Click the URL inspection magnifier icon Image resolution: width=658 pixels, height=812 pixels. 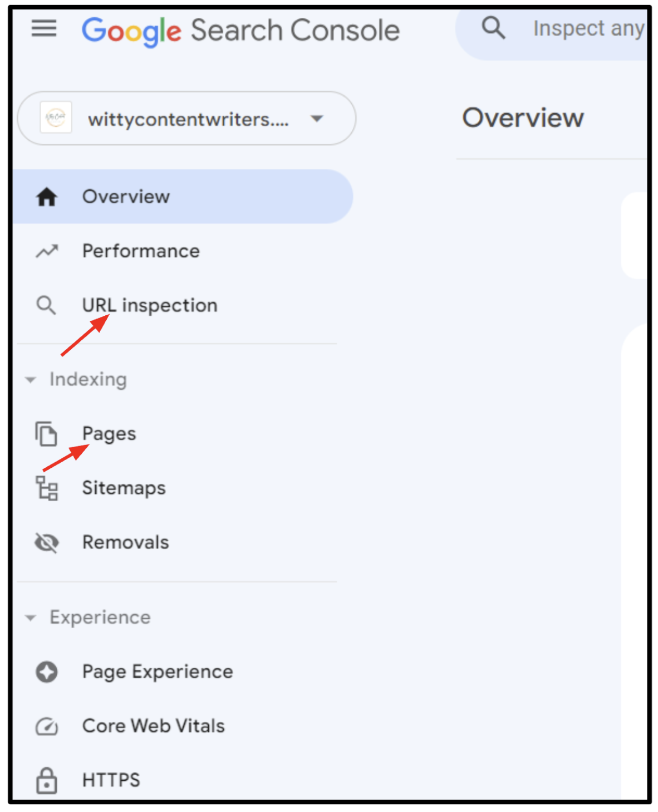[46, 305]
